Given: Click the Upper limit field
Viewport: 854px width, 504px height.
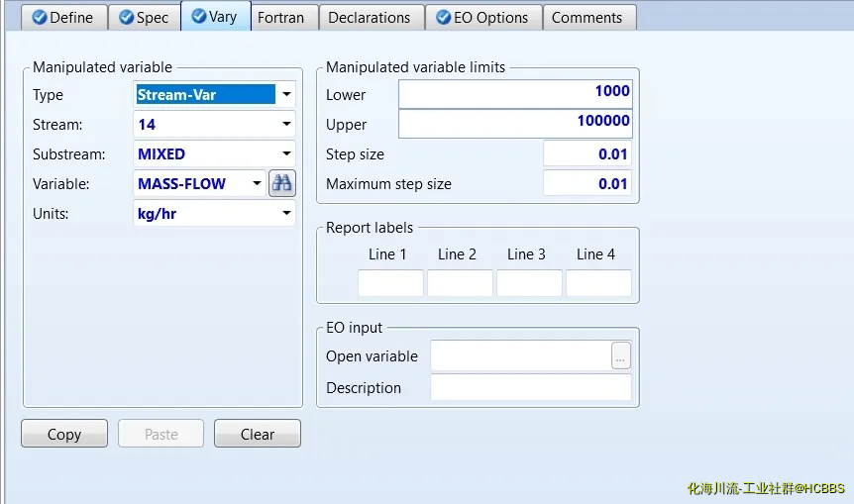Looking at the screenshot, I should [x=514, y=124].
